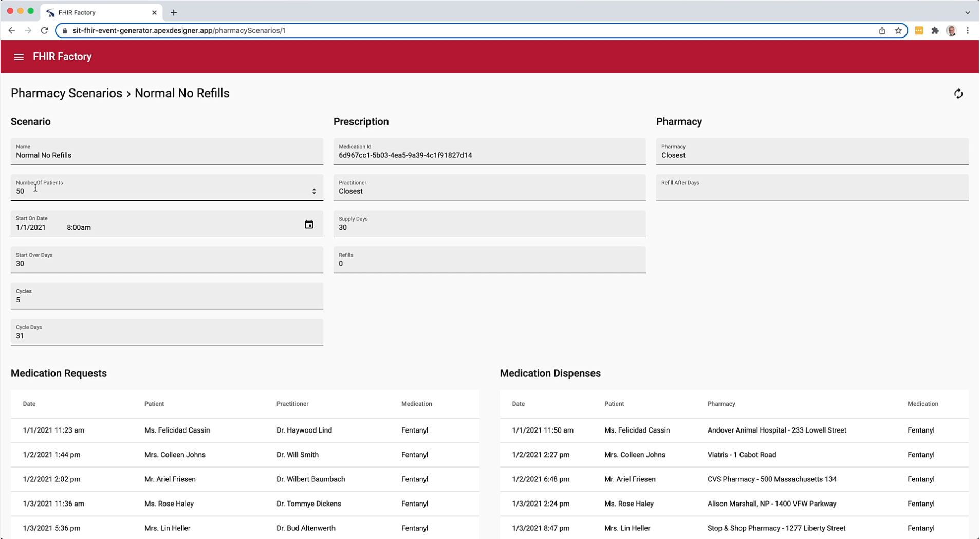Viewport: 980px width, 539px height.
Task: Select request patient Mrs. Colleen Johns
Action: [x=175, y=455]
